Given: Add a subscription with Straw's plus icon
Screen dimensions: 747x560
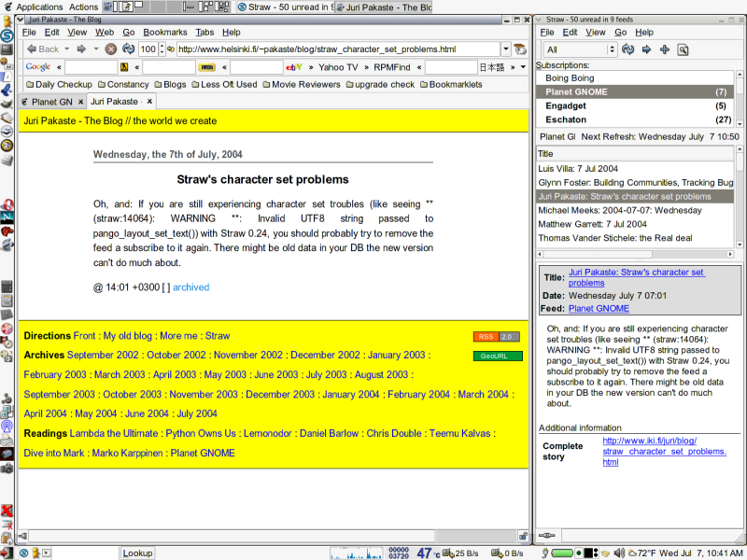Looking at the screenshot, I should (x=665, y=49).
